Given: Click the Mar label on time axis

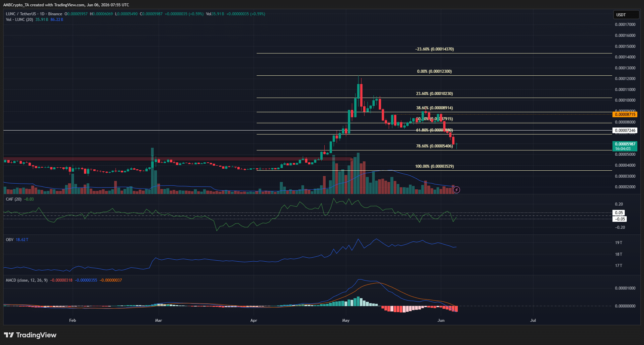Looking at the screenshot, I should 158,320.
